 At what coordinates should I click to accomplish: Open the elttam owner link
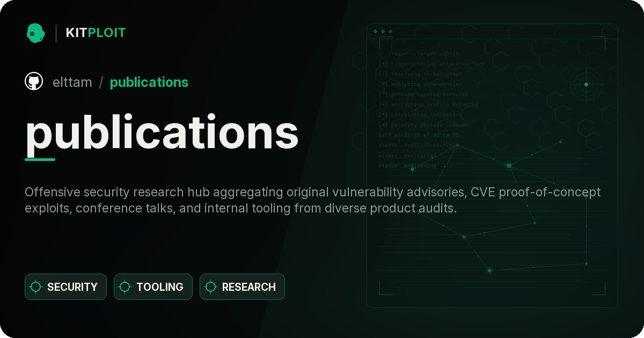coord(72,82)
